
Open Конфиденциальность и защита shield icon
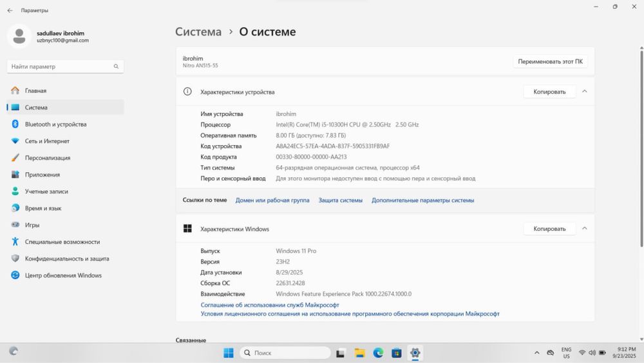coord(15,259)
